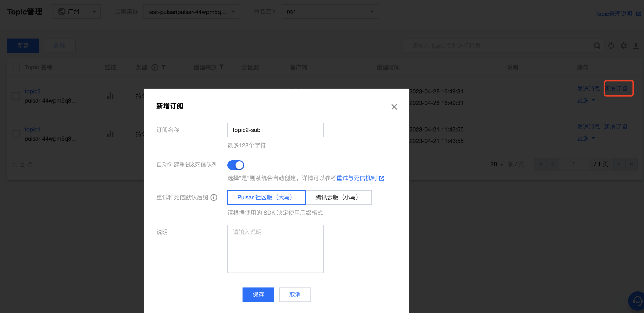644x313 pixels.
Task: Click the download export icon
Action: pos(636,46)
